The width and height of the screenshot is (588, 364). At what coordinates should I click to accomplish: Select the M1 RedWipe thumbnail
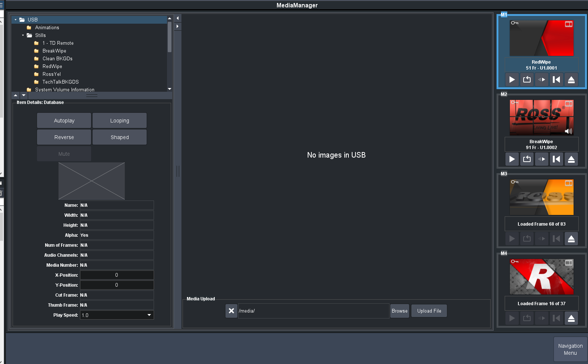tap(542, 38)
